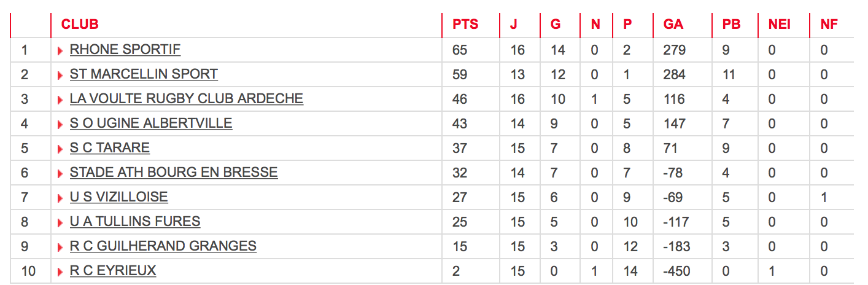Follow the LA VOULTE RUGBY CLUB ARDECHE link
Screen dimensions: 868x285
click(x=187, y=99)
